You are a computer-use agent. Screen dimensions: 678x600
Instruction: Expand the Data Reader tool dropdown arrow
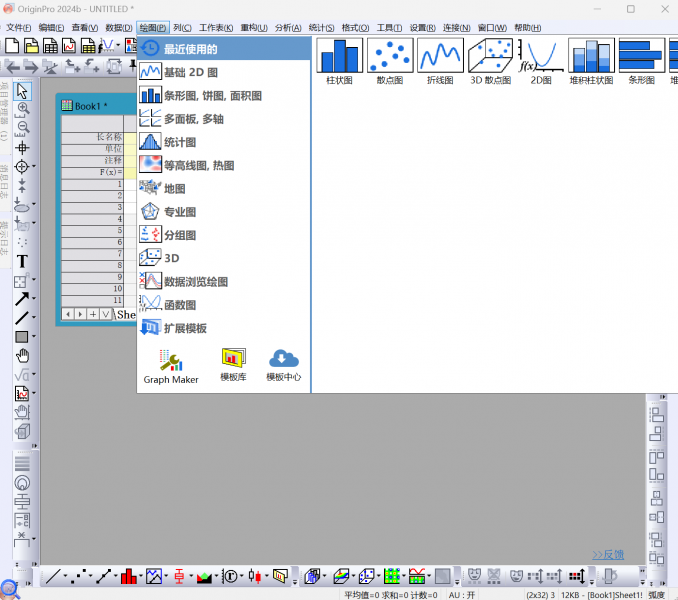pyautogui.click(x=34, y=166)
